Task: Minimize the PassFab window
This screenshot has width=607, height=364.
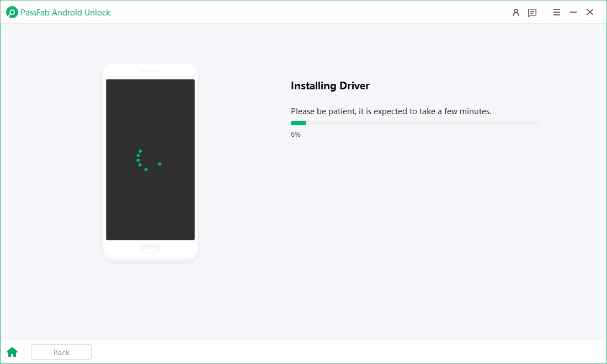Action: point(573,12)
